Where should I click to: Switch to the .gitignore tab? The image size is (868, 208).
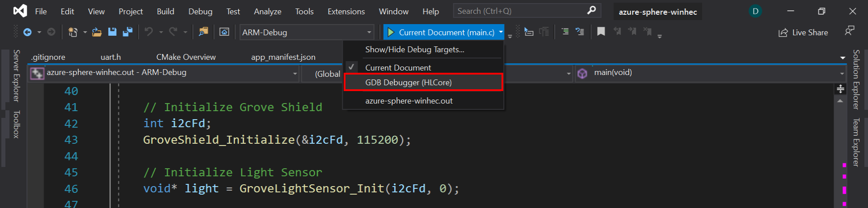[48, 57]
